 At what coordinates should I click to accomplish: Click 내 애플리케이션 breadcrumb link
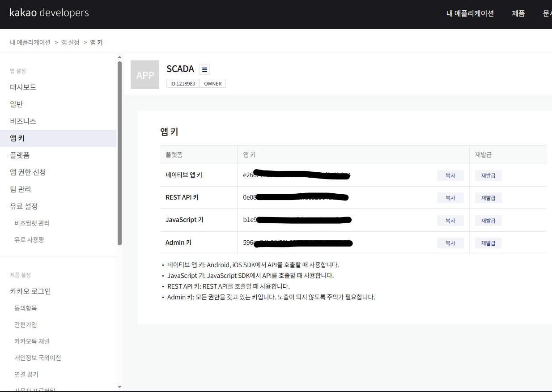(x=30, y=43)
